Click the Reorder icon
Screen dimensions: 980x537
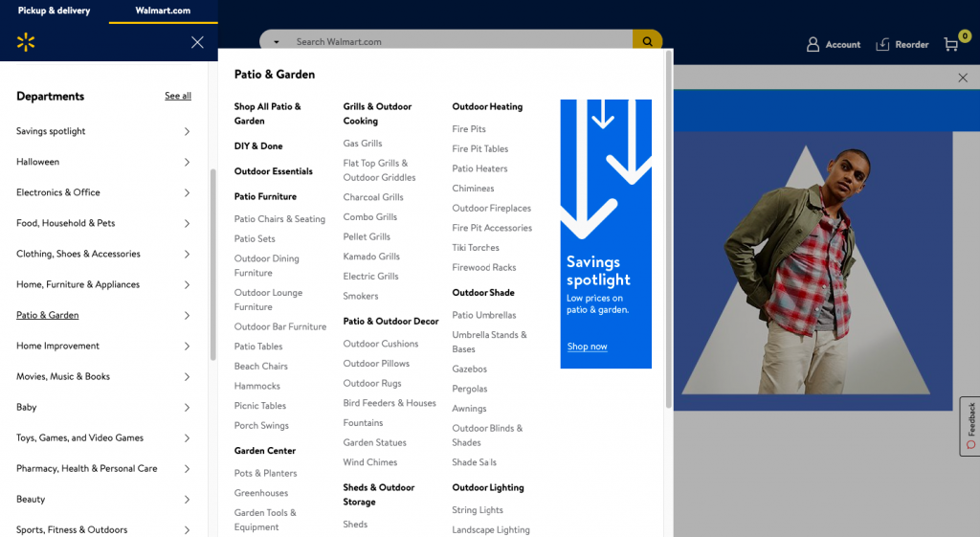click(x=881, y=44)
